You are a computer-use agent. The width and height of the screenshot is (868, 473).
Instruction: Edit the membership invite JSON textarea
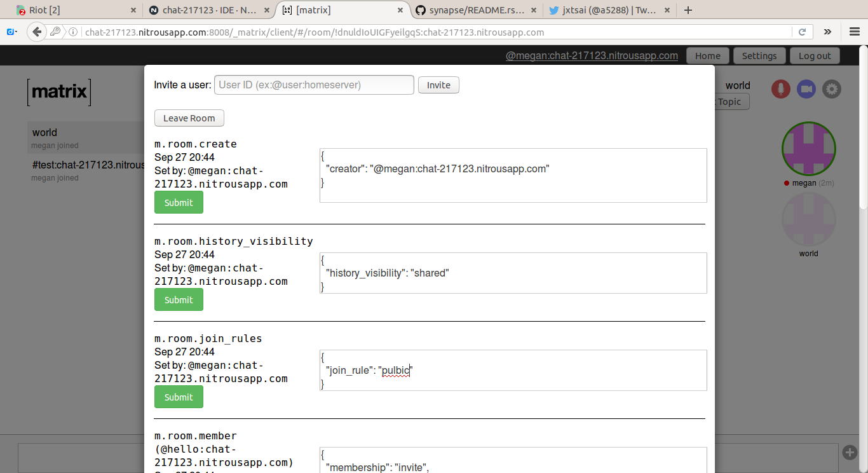[513, 460]
